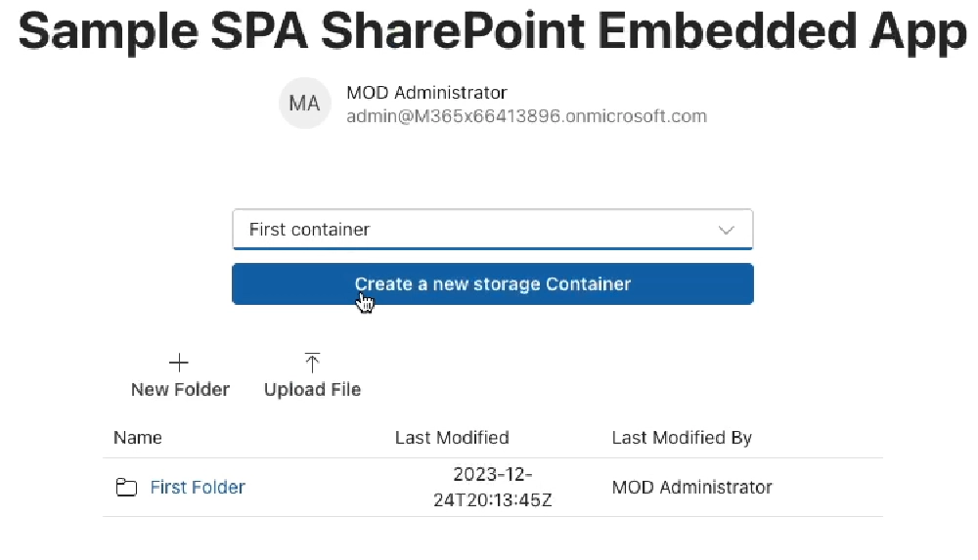Click the MA avatar circle
The image size is (978, 560).
coord(304,103)
